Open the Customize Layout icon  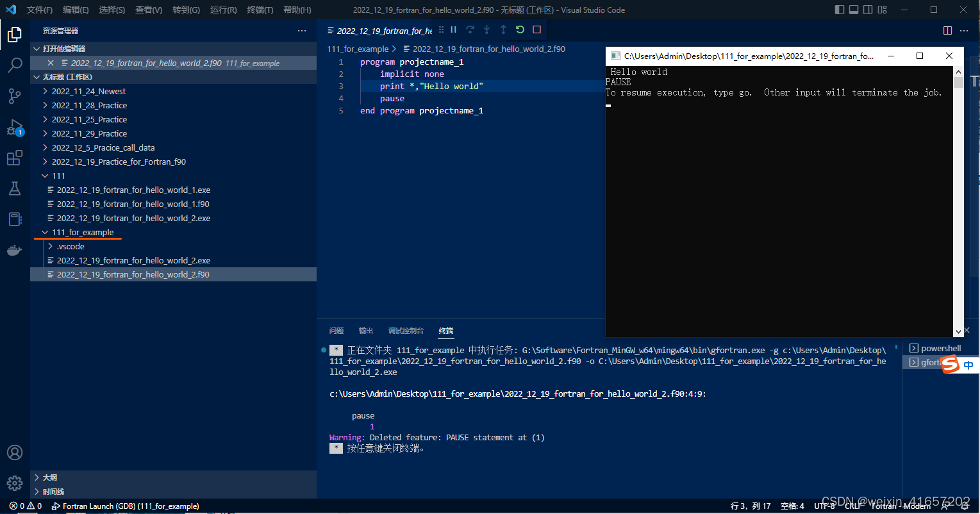click(883, 10)
